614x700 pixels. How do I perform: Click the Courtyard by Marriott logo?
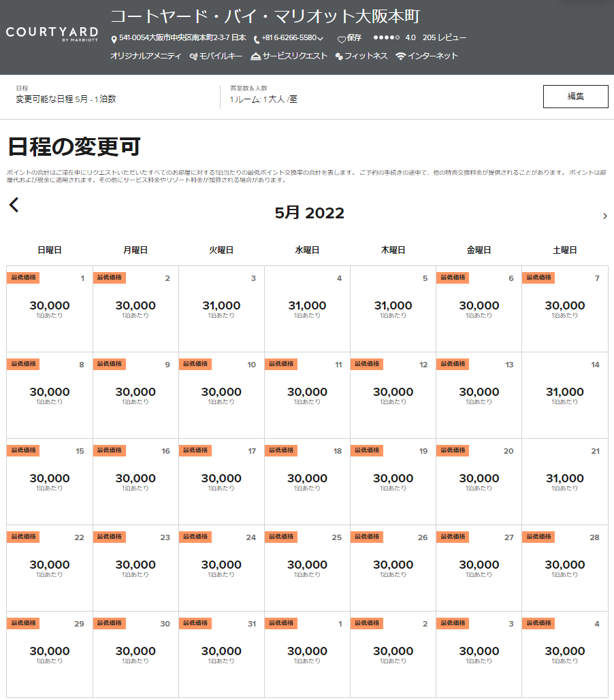tap(52, 34)
